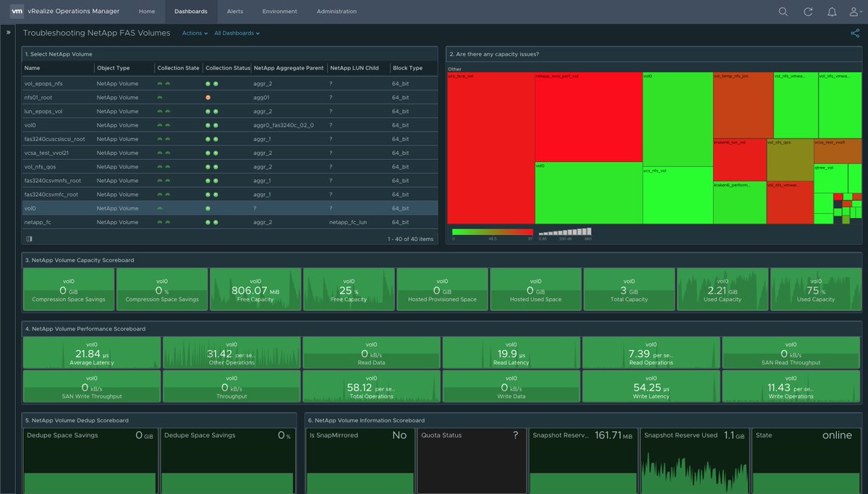Click the netapp_iscsi_perf_vol treemap block

click(x=588, y=116)
